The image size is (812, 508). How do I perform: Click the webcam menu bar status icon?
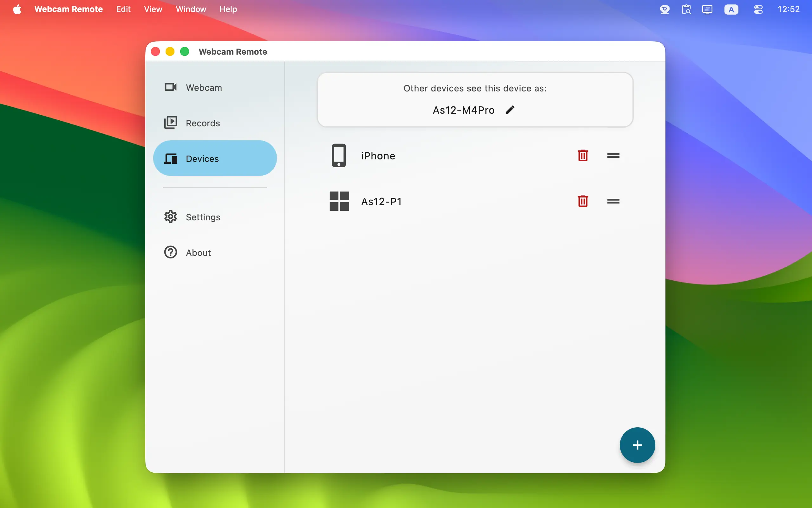pyautogui.click(x=665, y=9)
